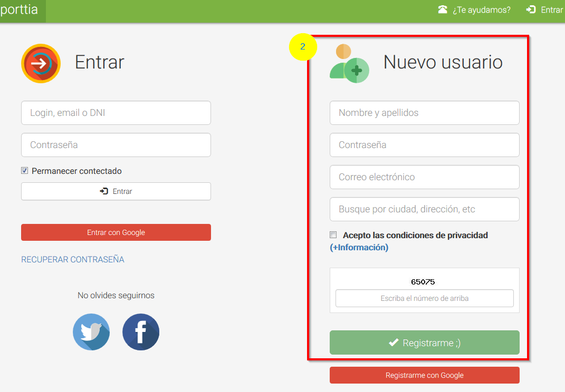
Task: Click the login arrow icon in header
Action: pyautogui.click(x=531, y=9)
